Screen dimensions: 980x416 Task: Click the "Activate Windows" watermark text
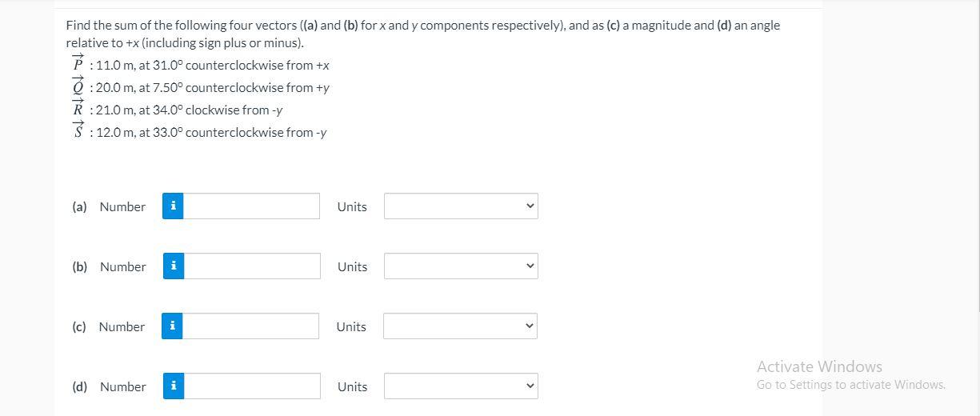(819, 366)
